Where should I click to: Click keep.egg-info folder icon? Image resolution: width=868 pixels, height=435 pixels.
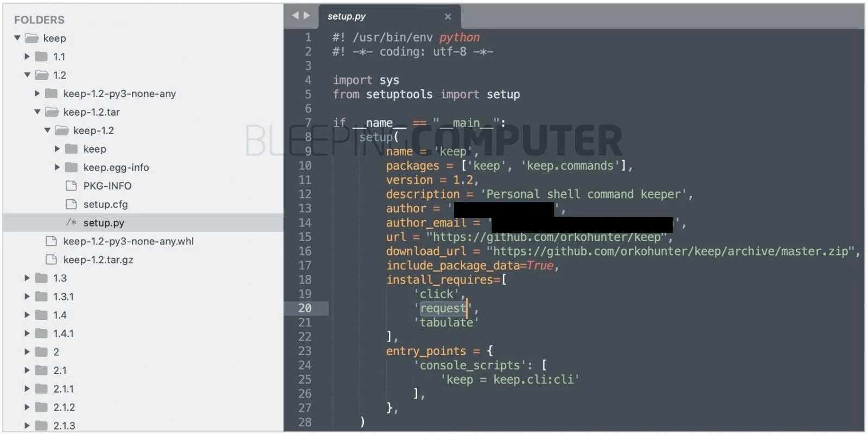72,167
